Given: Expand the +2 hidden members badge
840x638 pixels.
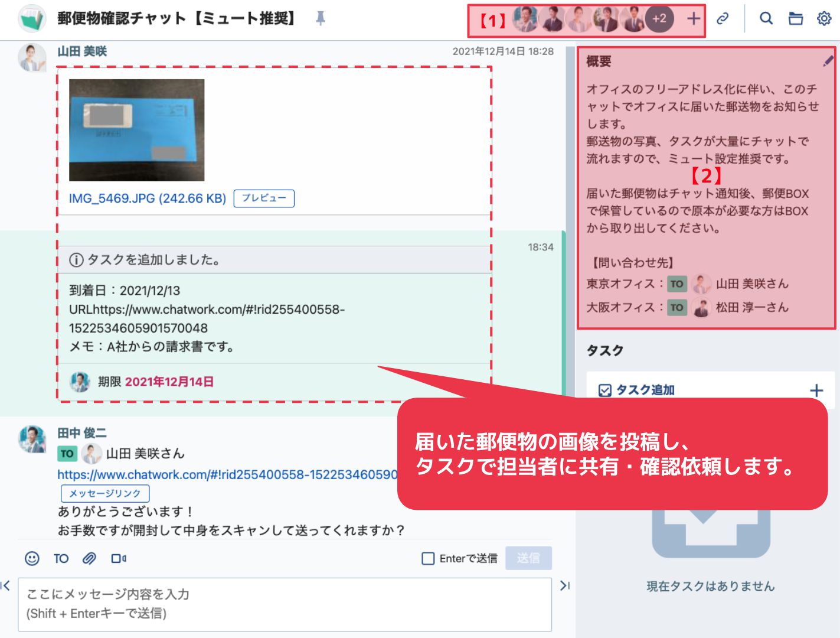Looking at the screenshot, I should [x=659, y=19].
